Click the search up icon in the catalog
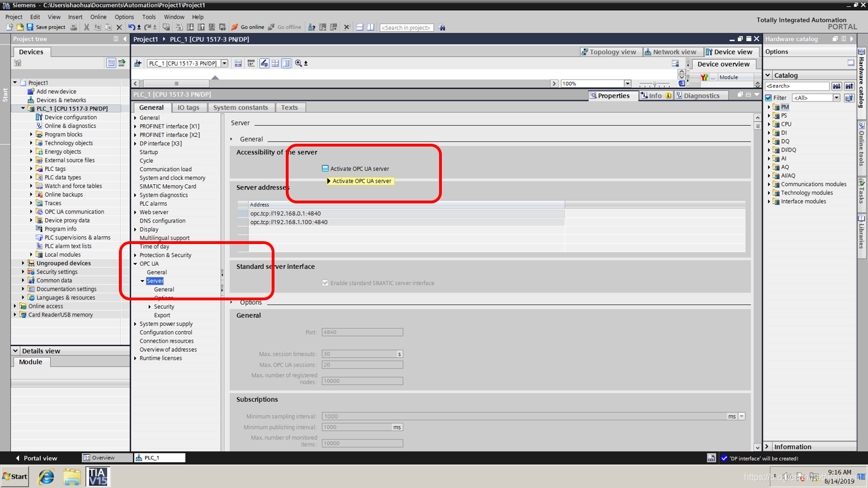The width and height of the screenshot is (868, 488). [849, 86]
